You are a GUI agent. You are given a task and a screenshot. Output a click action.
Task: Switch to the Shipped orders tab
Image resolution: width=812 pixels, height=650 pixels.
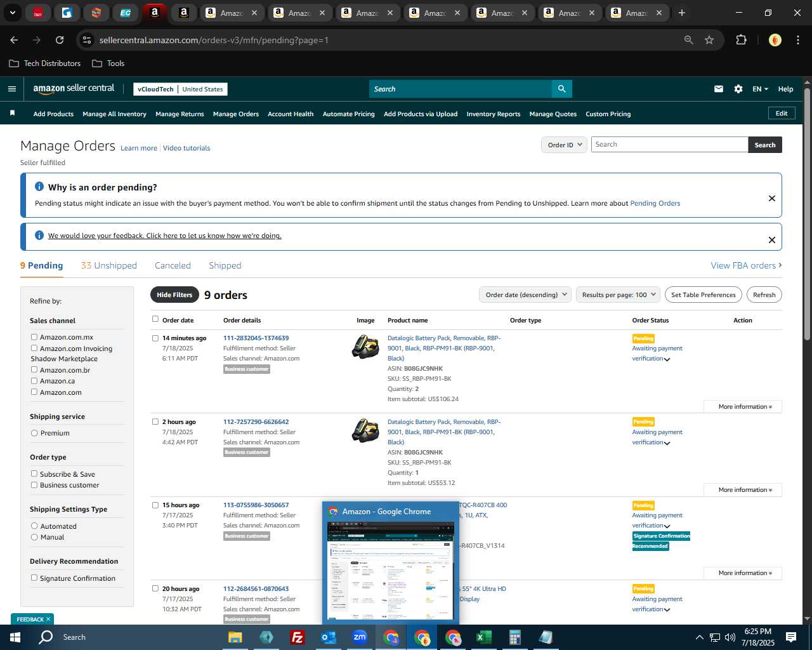225,265
